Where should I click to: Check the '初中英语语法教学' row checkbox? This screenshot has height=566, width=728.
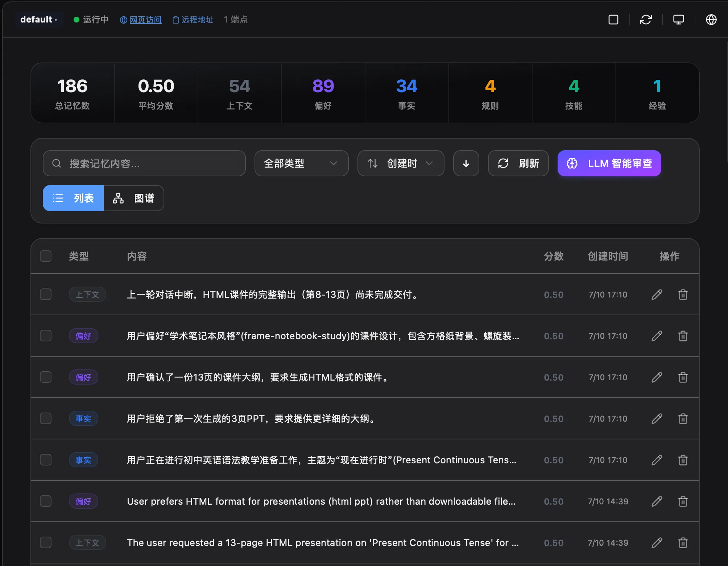(x=46, y=460)
